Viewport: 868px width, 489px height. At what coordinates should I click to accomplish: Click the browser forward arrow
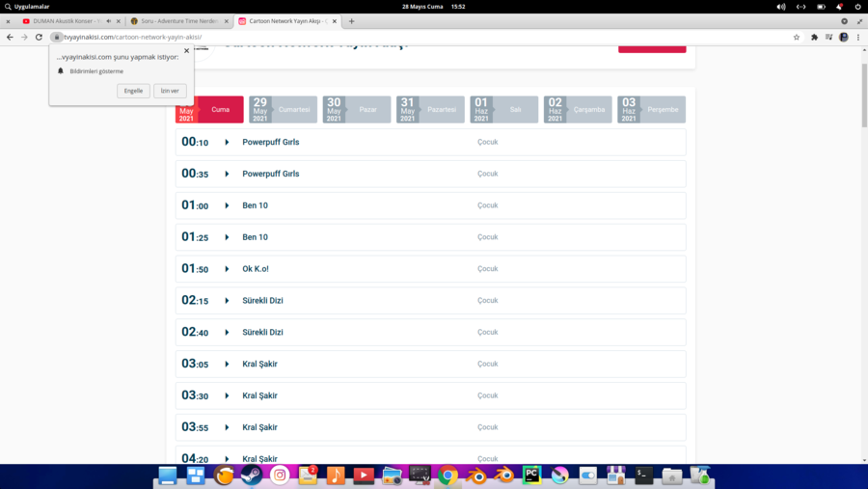(x=24, y=37)
